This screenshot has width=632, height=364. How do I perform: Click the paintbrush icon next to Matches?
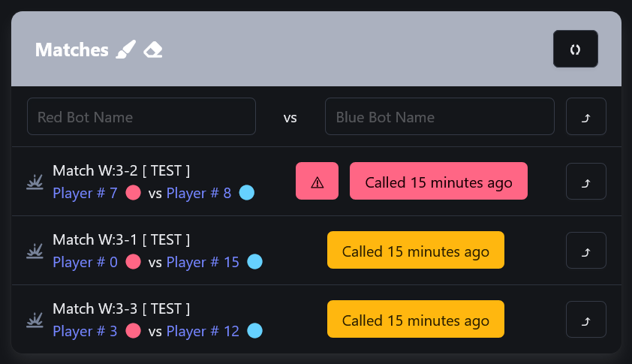[126, 50]
